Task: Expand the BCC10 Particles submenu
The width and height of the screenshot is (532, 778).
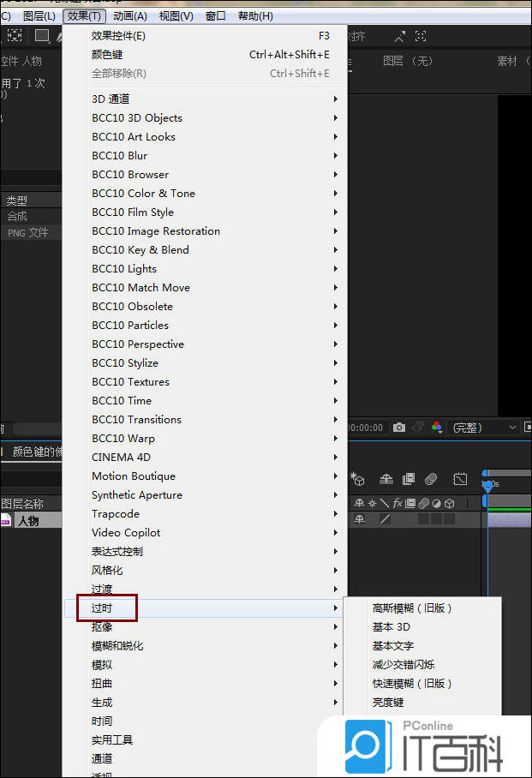Action: point(206,325)
